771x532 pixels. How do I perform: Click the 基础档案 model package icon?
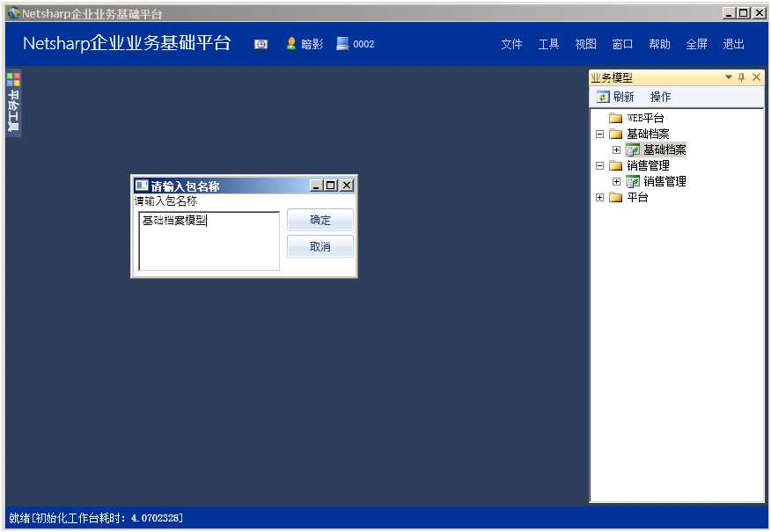633,149
